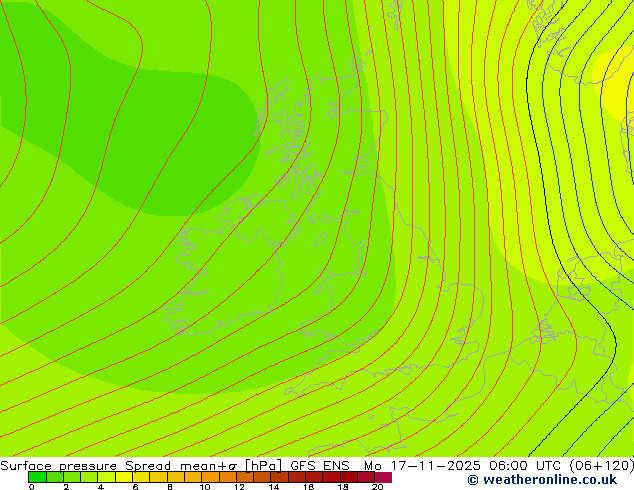Click the legend scale label 0
This screenshot has height=490, width=634.
[x=32, y=487]
